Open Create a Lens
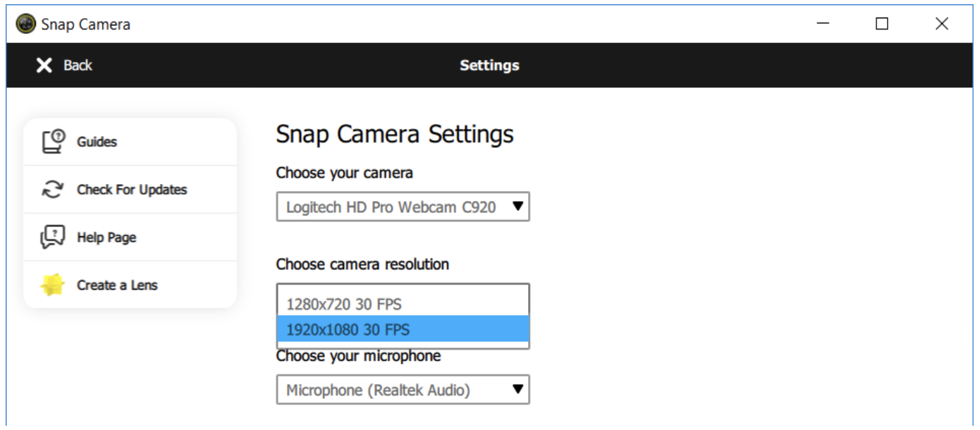 [130, 285]
